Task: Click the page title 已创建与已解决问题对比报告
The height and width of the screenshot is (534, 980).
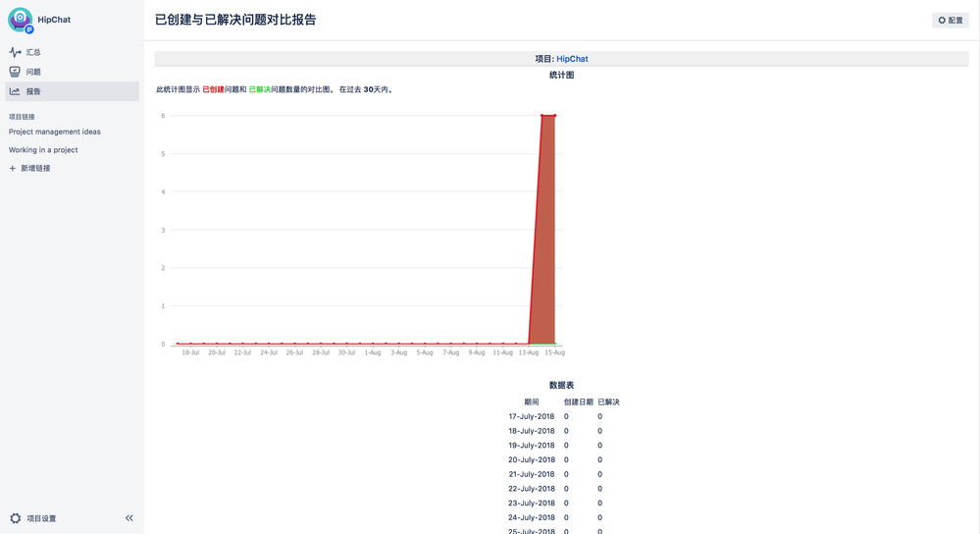Action: pos(235,20)
